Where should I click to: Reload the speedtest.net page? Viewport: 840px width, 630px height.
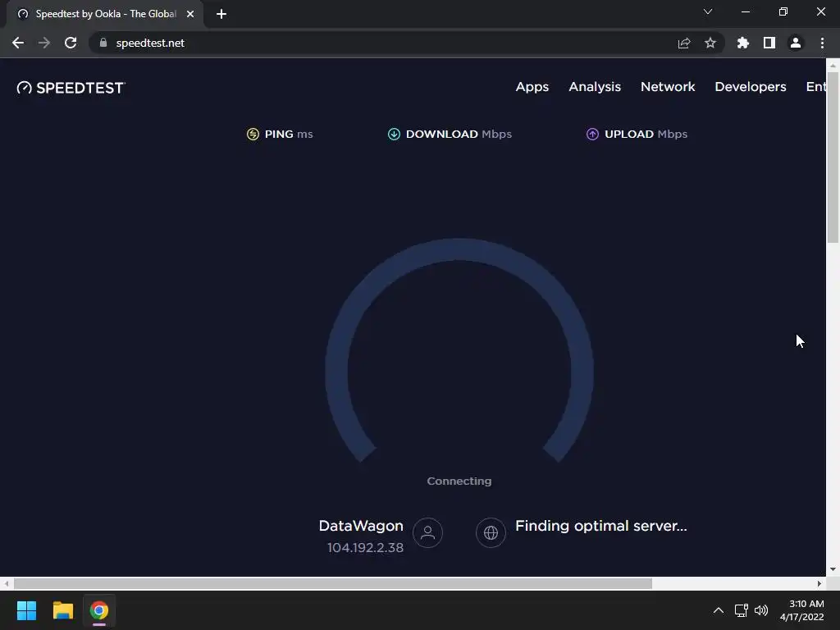tap(71, 43)
